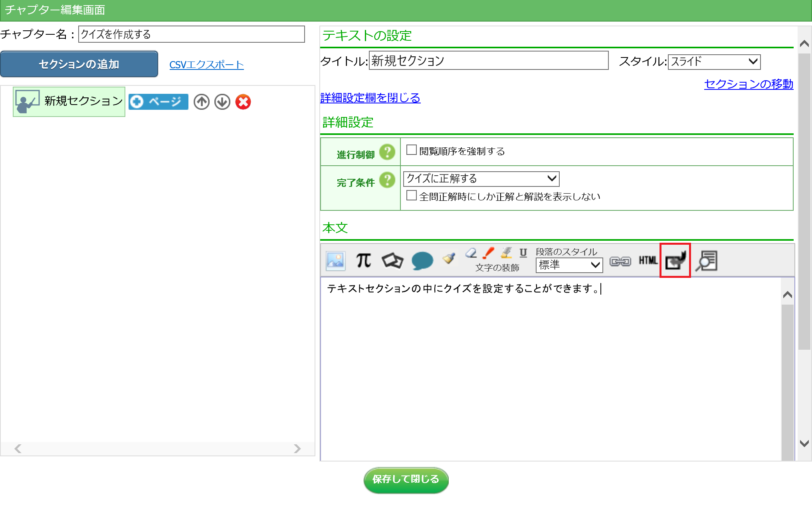Viewport: 812px width, 511px height.
Task: Click the speech bubble icon
Action: point(422,261)
